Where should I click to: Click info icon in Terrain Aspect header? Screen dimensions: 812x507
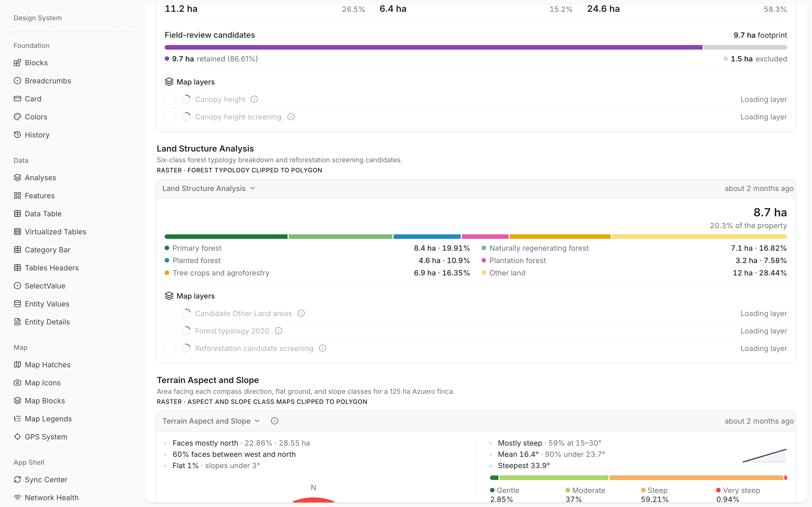274,421
